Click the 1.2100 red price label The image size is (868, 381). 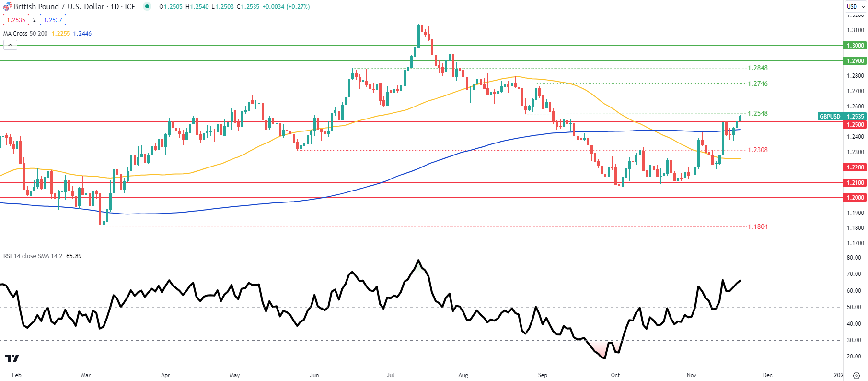coord(856,183)
